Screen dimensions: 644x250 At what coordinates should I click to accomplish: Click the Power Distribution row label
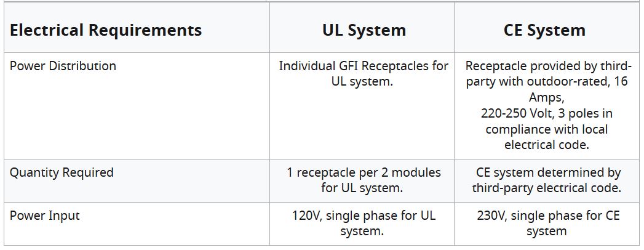pos(63,66)
